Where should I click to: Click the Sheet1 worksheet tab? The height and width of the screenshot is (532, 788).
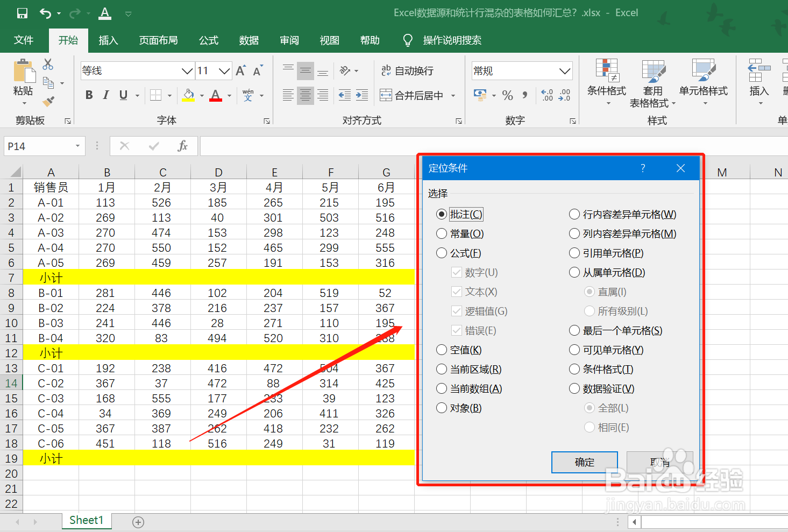click(86, 520)
